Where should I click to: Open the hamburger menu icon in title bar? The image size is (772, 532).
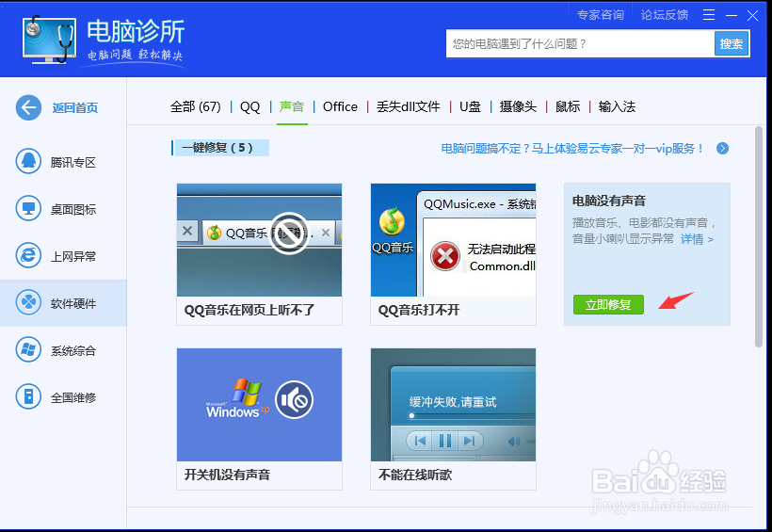(709, 15)
